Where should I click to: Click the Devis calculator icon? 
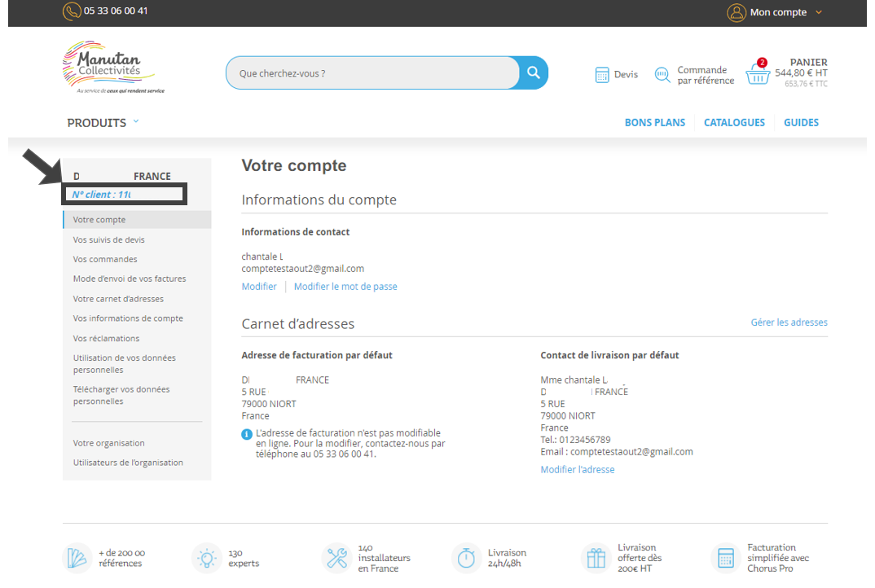click(x=602, y=75)
